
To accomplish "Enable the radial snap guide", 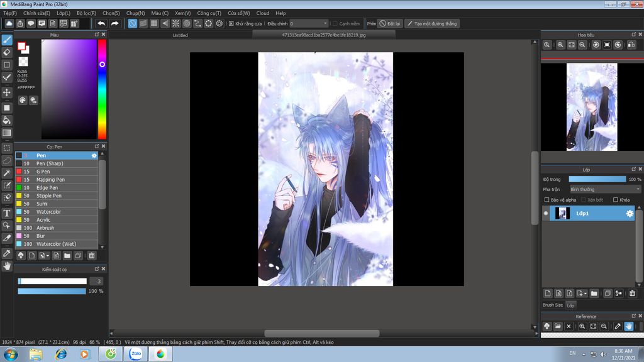I will click(x=176, y=23).
